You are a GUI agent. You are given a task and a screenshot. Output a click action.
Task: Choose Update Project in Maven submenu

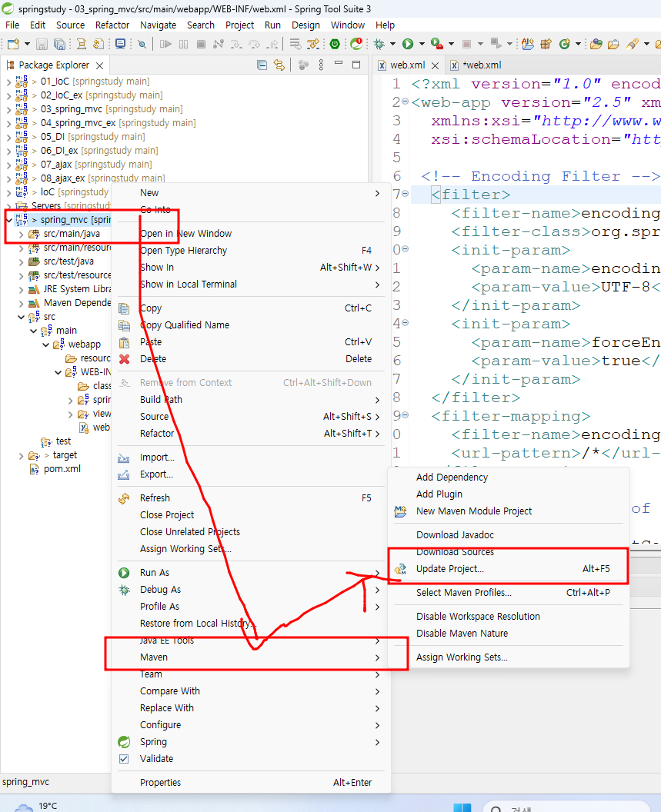(x=508, y=569)
